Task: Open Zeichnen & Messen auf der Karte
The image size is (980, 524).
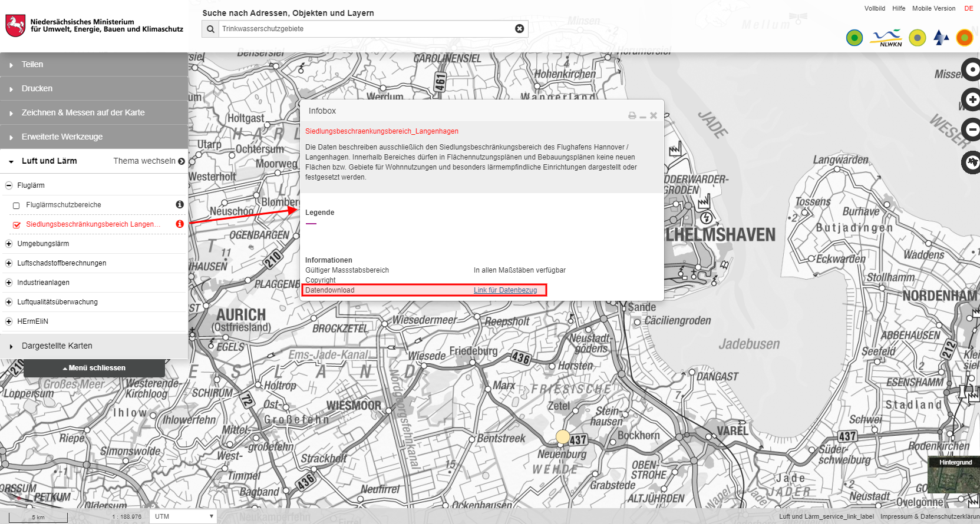Action: [83, 112]
